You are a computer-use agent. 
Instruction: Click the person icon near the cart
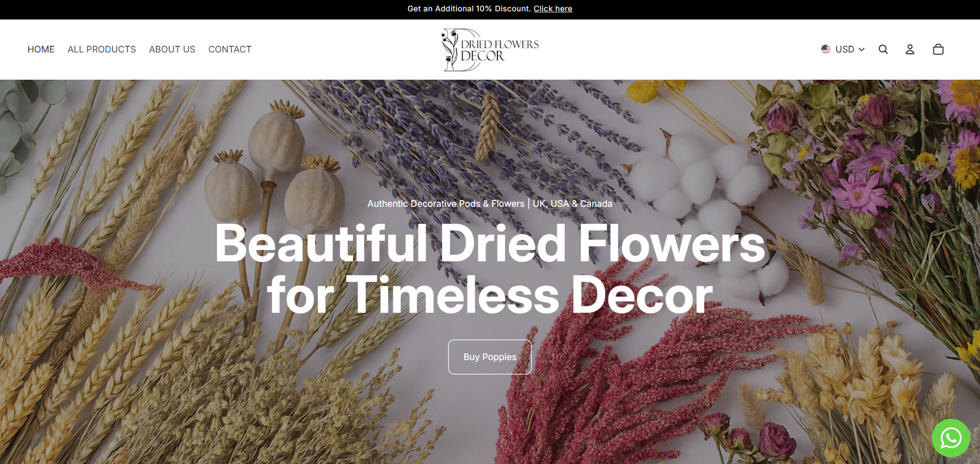[x=910, y=49]
